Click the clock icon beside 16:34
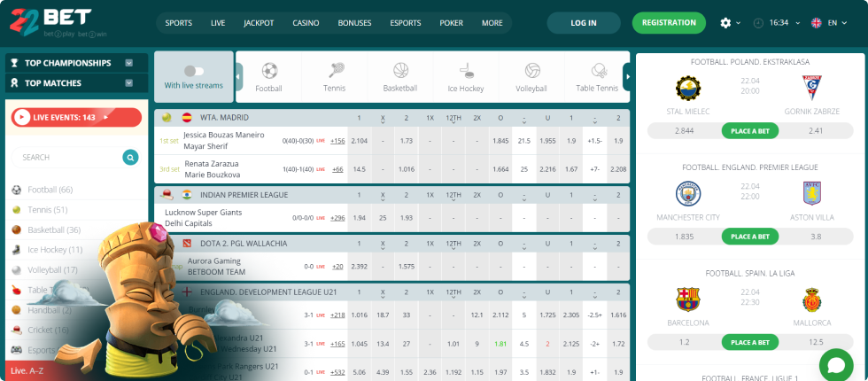The height and width of the screenshot is (381, 868). (x=758, y=23)
